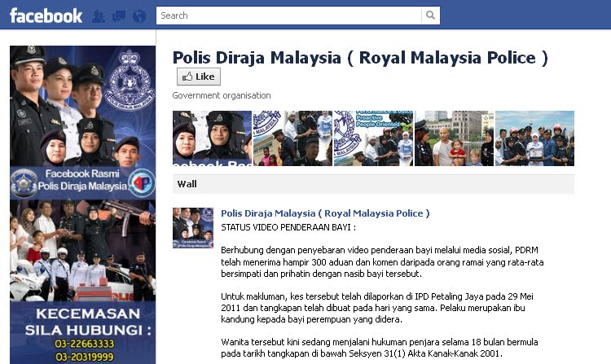Open the Polis Diraja Malaysia post author link
611x364 pixels.
coord(325,213)
